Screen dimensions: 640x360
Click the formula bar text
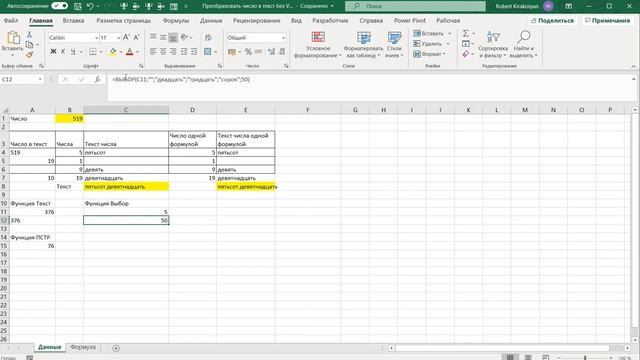pos(180,80)
